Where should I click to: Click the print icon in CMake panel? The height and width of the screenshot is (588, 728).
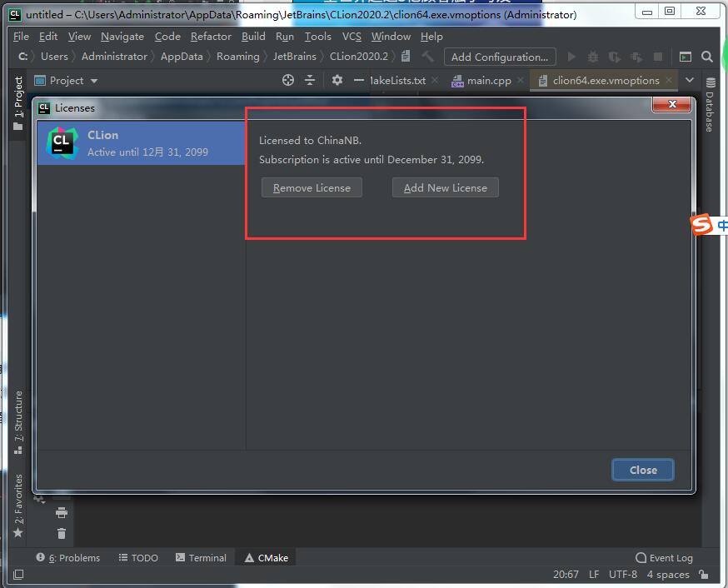(62, 513)
